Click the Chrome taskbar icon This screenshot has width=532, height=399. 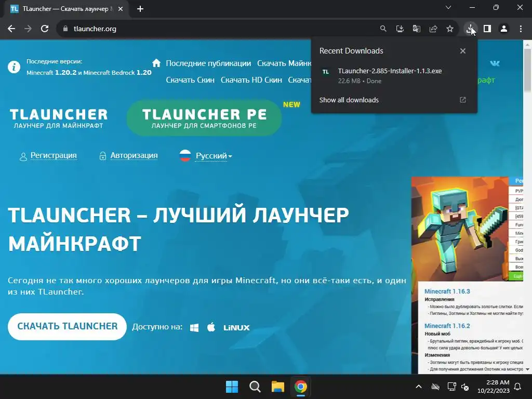point(301,387)
